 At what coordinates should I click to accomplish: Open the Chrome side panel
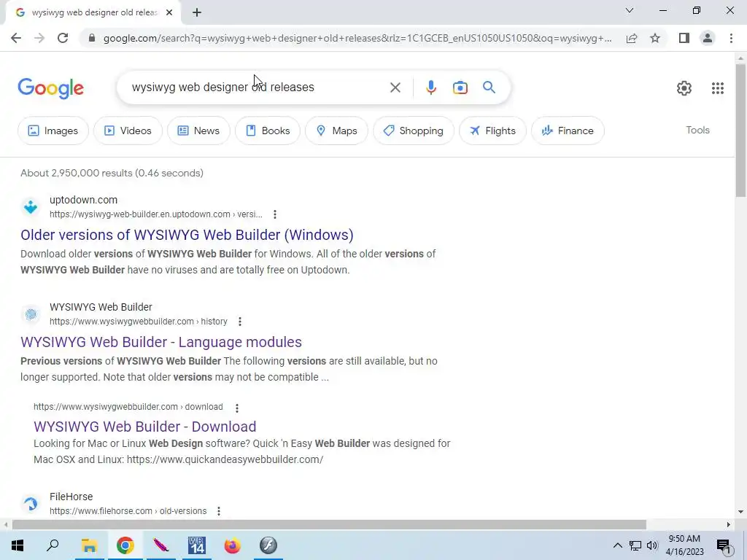click(684, 38)
